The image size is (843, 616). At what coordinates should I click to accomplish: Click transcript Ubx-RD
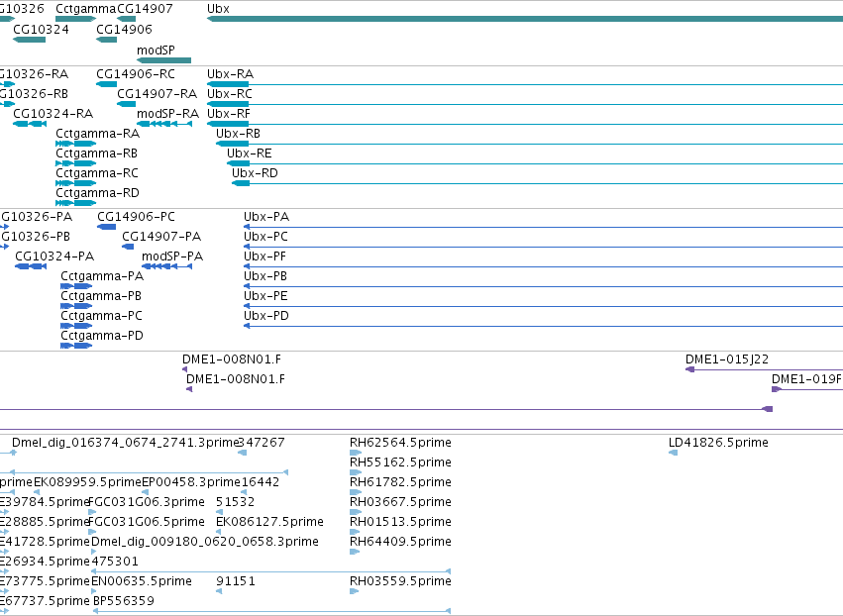pos(255,173)
